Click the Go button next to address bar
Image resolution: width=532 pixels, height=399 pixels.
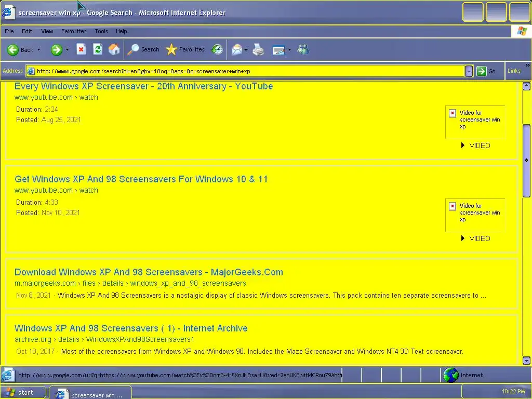pyautogui.click(x=486, y=71)
